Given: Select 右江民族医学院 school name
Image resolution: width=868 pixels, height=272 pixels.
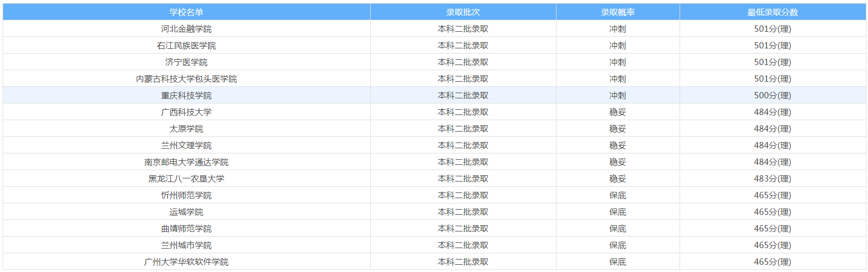Looking at the screenshot, I should [186, 45].
